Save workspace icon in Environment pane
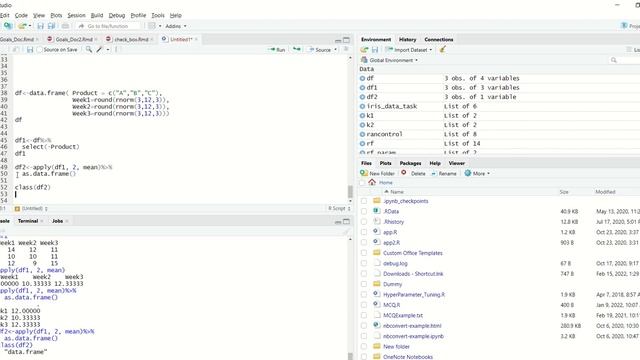 coord(375,50)
